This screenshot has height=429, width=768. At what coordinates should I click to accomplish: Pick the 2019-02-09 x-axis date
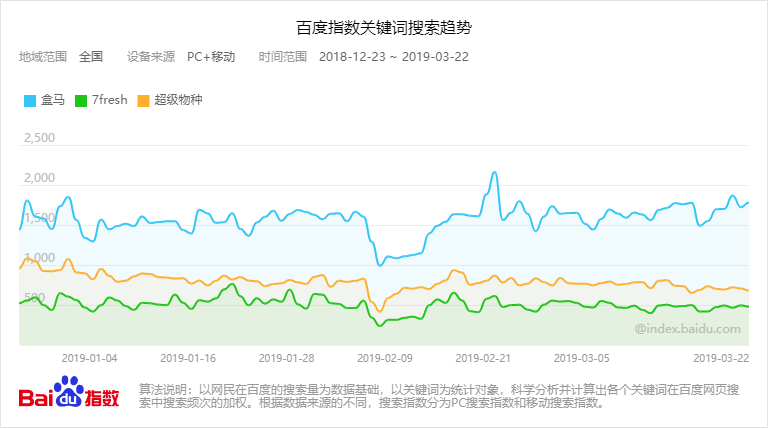[x=384, y=357]
